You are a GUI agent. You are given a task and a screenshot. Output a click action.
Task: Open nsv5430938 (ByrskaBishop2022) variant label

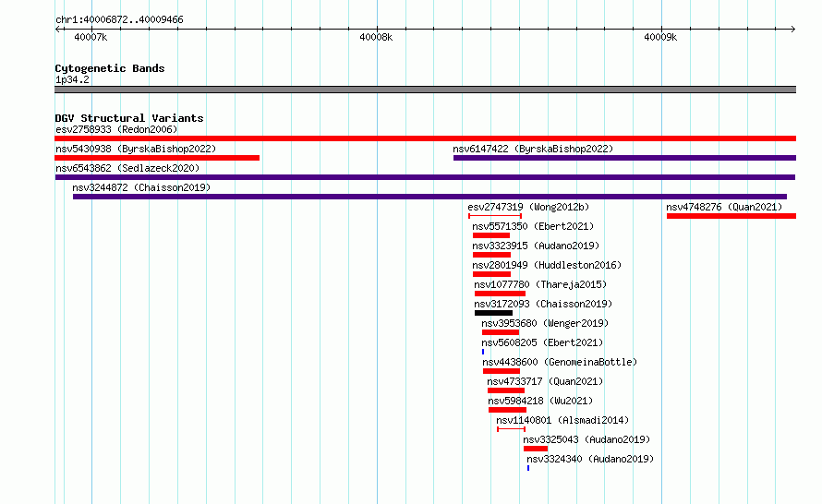click(x=136, y=149)
